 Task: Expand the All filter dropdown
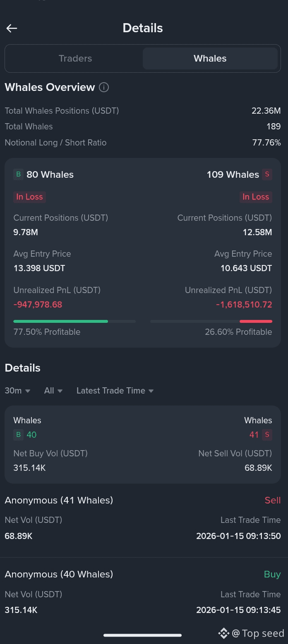[53, 391]
